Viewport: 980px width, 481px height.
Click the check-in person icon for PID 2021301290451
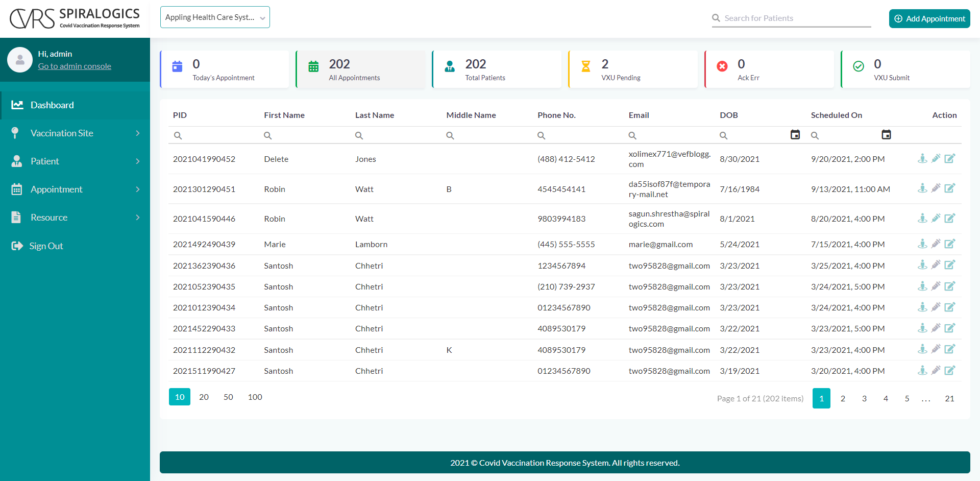click(922, 188)
